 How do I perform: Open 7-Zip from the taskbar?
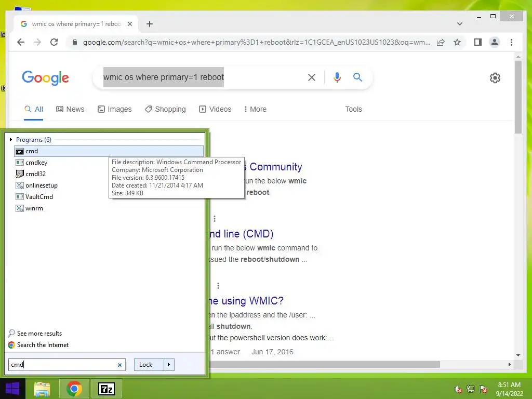pyautogui.click(x=107, y=389)
